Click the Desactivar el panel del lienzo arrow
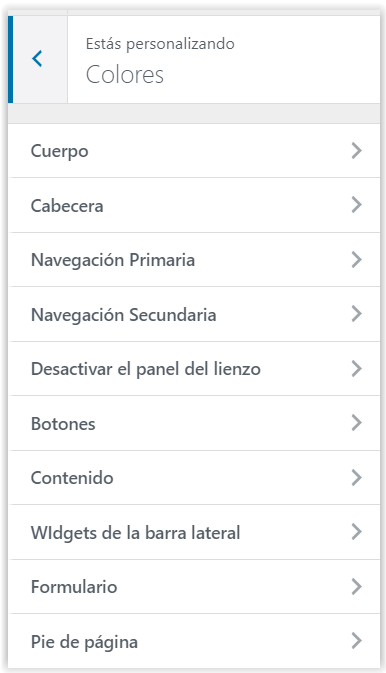 click(356, 369)
